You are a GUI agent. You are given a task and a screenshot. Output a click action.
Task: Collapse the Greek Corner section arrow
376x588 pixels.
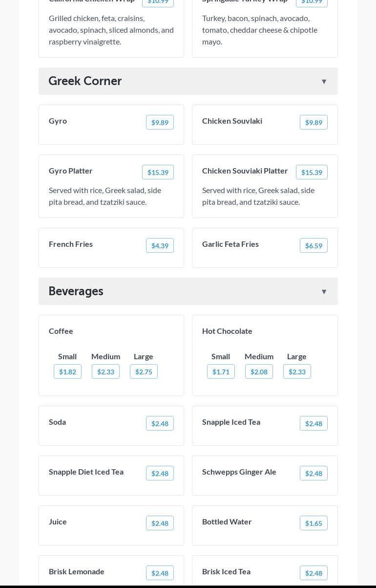point(324,82)
